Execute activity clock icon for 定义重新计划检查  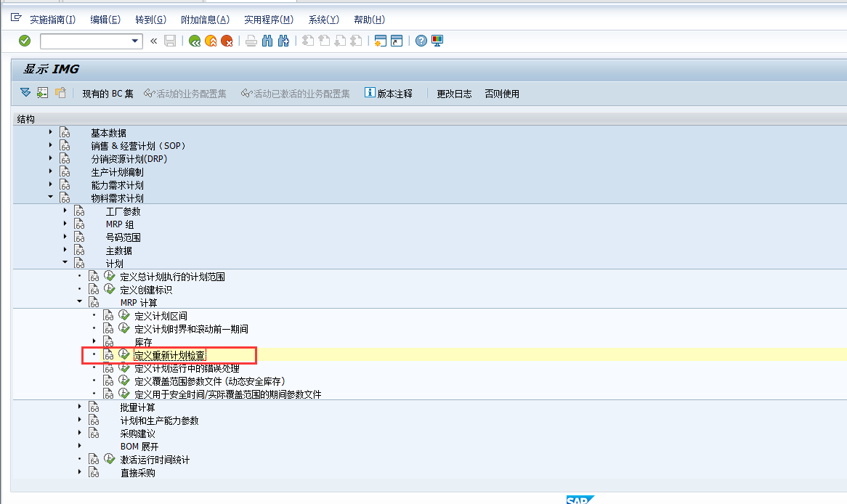(x=124, y=354)
